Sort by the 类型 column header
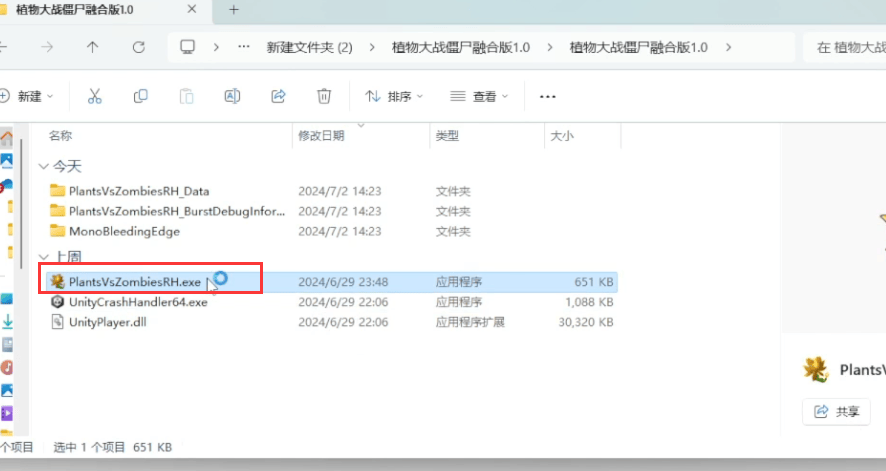 pos(447,136)
